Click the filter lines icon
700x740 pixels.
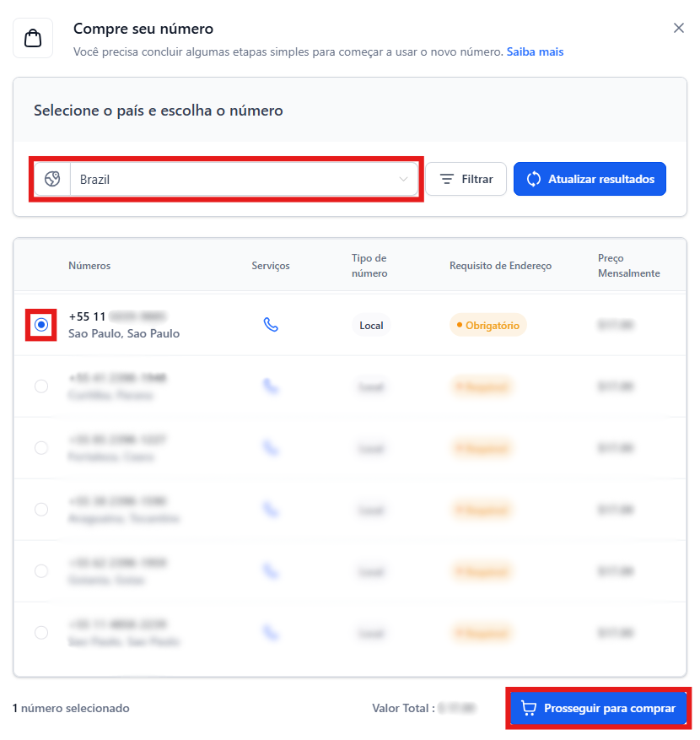coord(447,179)
